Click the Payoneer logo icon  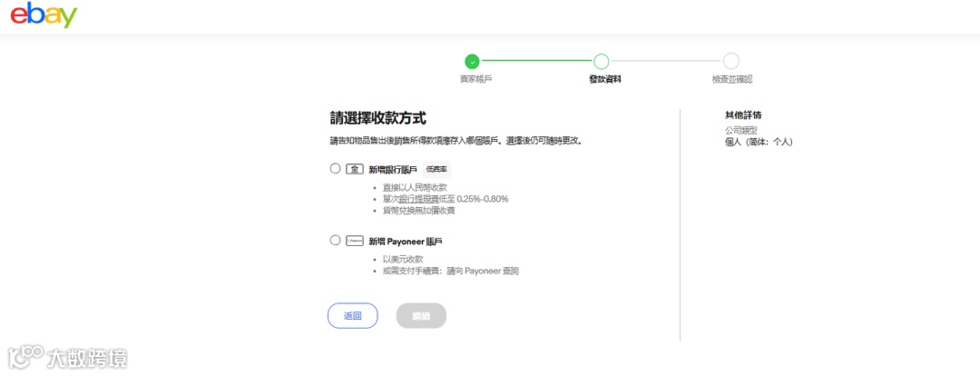pos(355,241)
